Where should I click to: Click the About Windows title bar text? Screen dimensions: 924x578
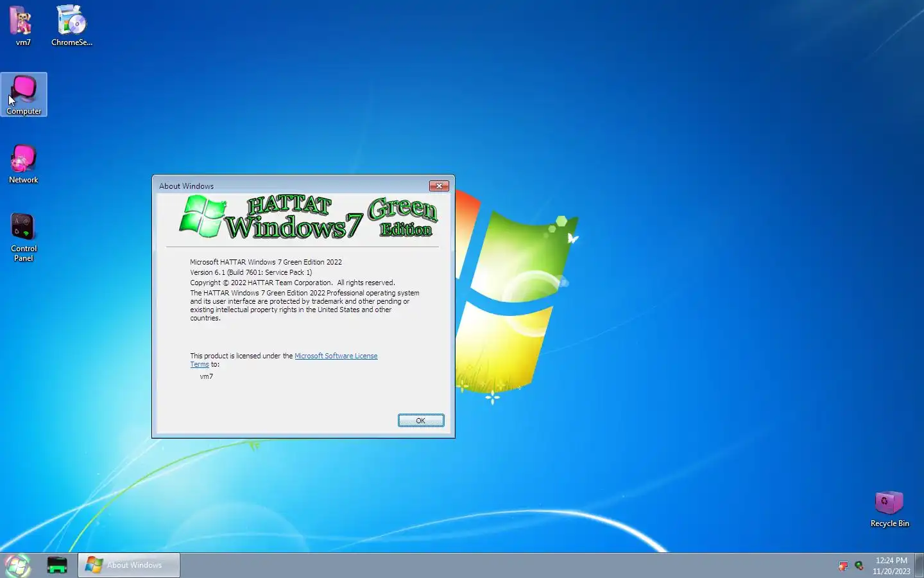click(x=186, y=186)
